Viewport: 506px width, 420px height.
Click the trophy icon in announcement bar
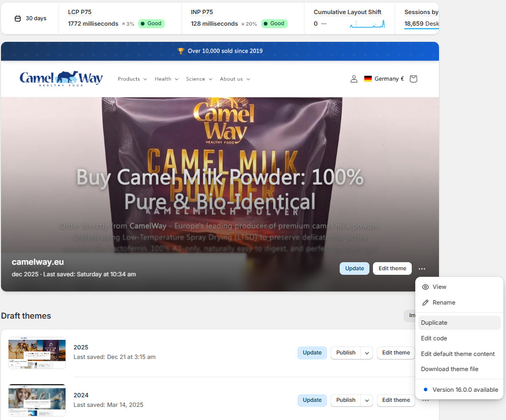(x=181, y=51)
